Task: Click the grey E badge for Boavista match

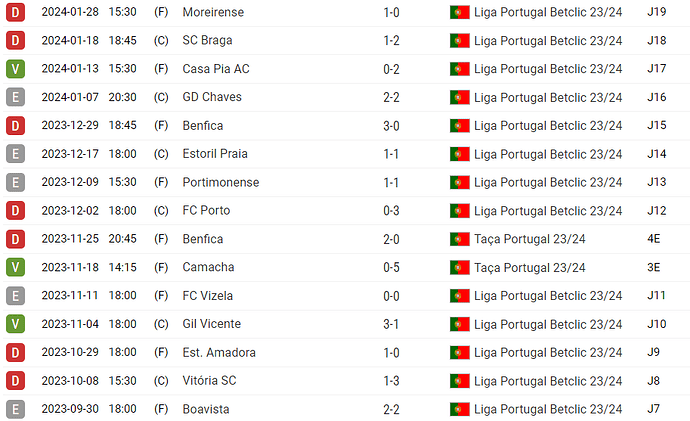Action: tap(15, 409)
